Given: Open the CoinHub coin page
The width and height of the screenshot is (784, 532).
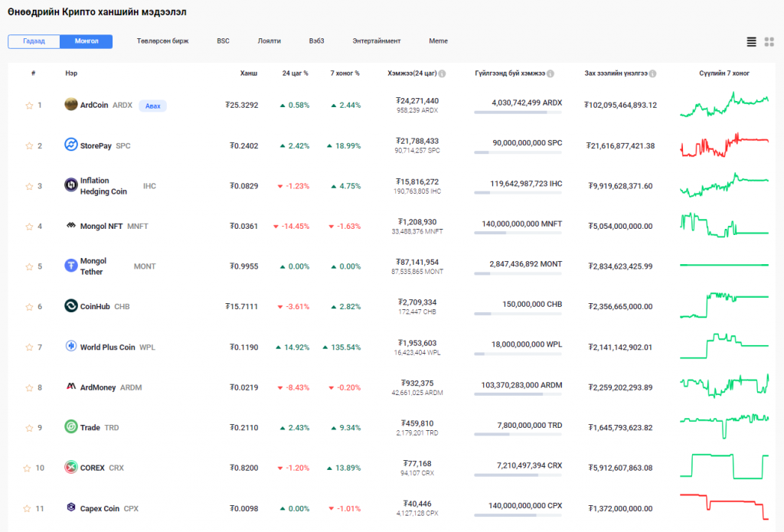Looking at the screenshot, I should click(x=95, y=307).
